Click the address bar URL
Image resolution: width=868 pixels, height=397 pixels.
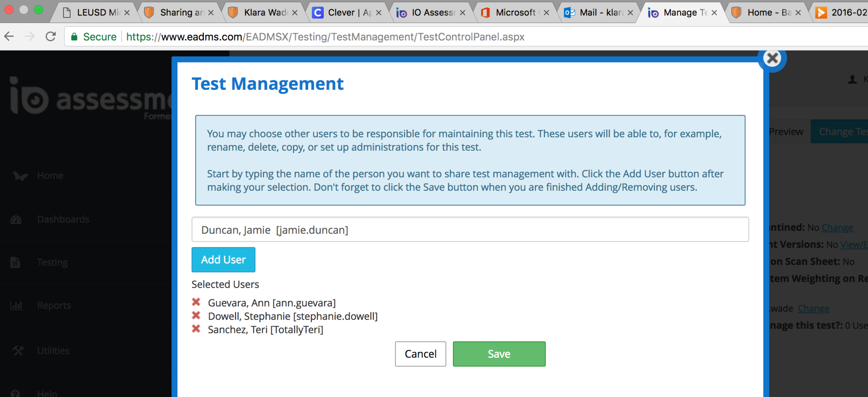[x=325, y=37]
